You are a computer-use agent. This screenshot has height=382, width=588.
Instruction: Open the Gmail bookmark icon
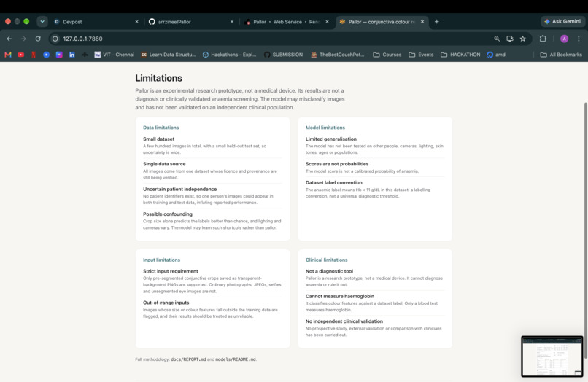click(x=8, y=55)
